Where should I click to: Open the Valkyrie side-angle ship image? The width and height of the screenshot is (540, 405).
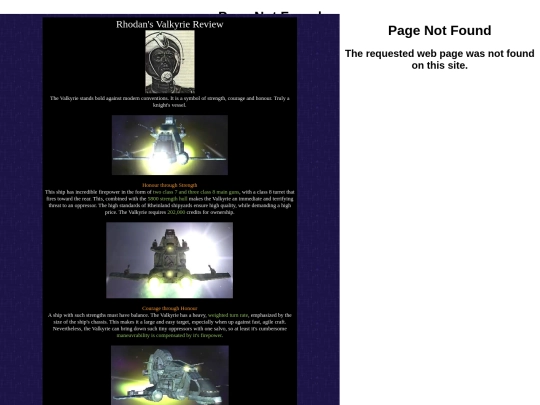coord(170,375)
